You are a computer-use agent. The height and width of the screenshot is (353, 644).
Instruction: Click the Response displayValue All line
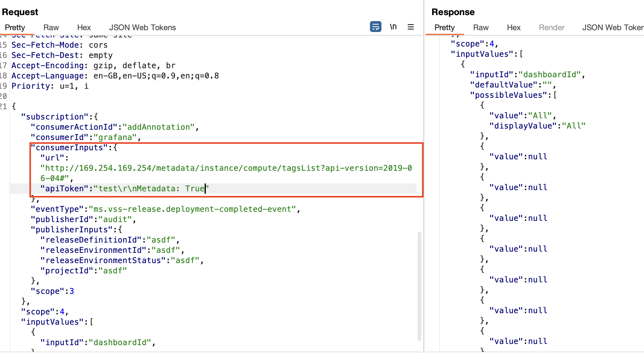coord(537,126)
